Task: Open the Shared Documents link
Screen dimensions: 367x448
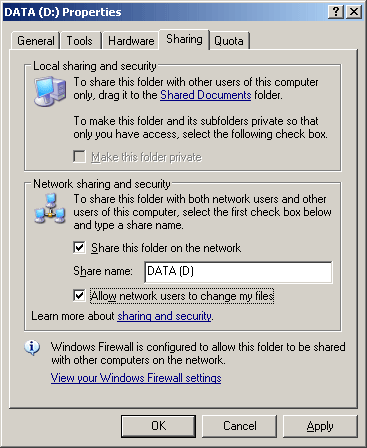Action: (x=206, y=95)
